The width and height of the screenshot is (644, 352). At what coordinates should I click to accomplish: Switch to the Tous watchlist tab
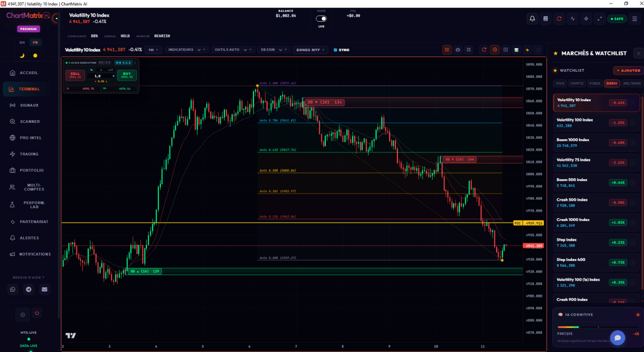point(560,83)
